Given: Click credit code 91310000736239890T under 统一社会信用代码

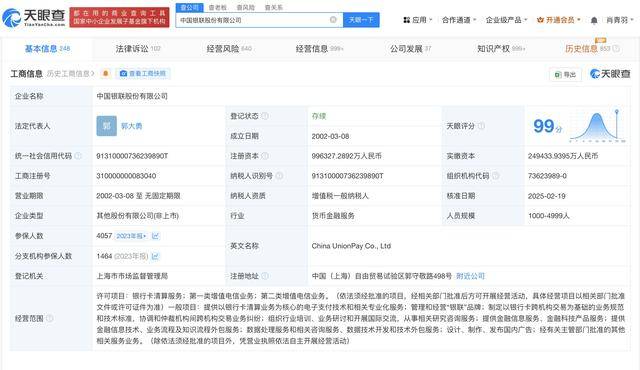Looking at the screenshot, I should pos(132,156).
